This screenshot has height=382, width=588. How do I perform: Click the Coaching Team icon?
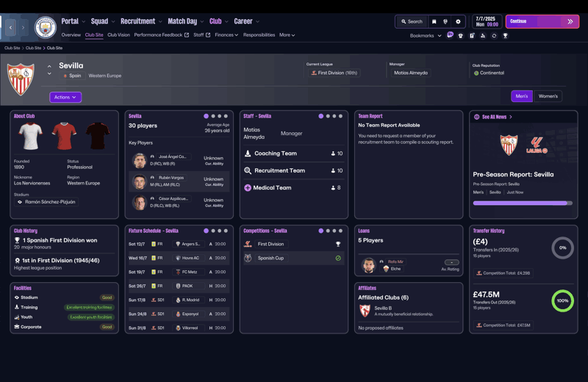pyautogui.click(x=248, y=154)
